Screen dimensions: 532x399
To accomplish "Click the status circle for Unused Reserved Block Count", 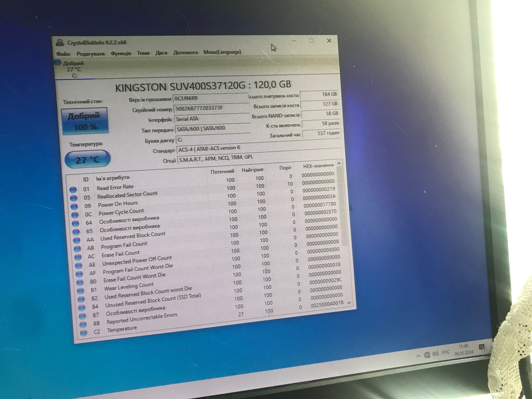I will point(82,308).
